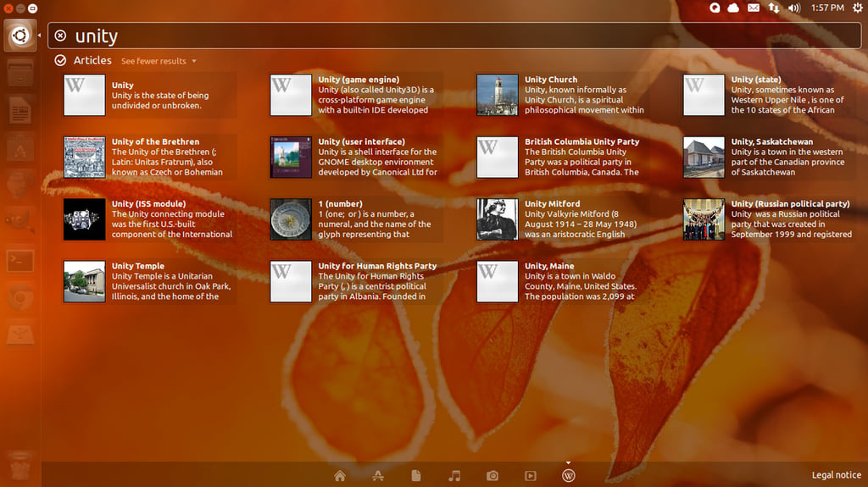Launch GIMP from the launcher

(x=20, y=223)
